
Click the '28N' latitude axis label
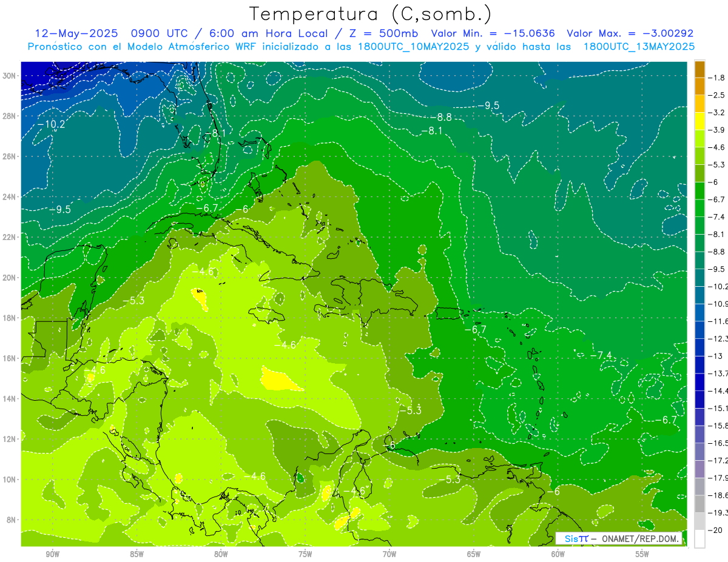pos(10,116)
